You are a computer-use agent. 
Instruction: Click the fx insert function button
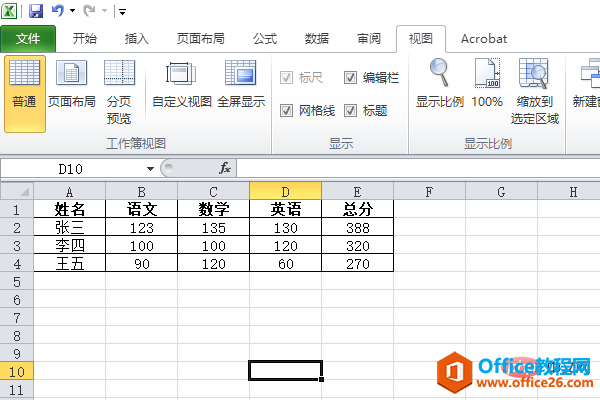pyautogui.click(x=225, y=168)
